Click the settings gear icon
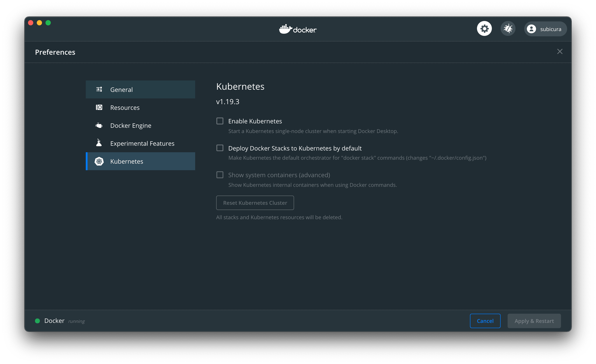Image resolution: width=596 pixels, height=364 pixels. point(484,29)
